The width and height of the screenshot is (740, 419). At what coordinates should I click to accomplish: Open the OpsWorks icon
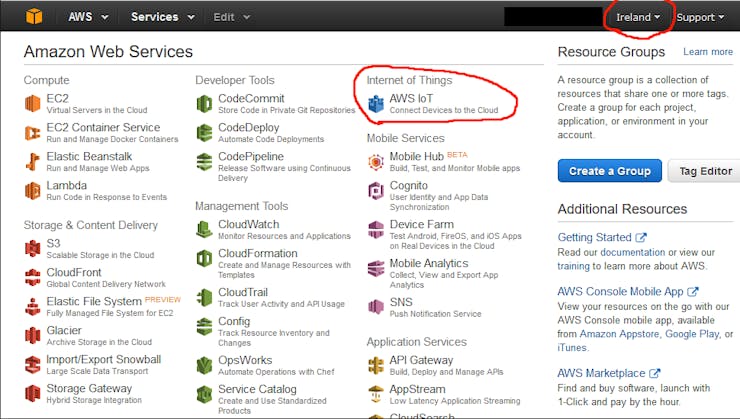[204, 365]
